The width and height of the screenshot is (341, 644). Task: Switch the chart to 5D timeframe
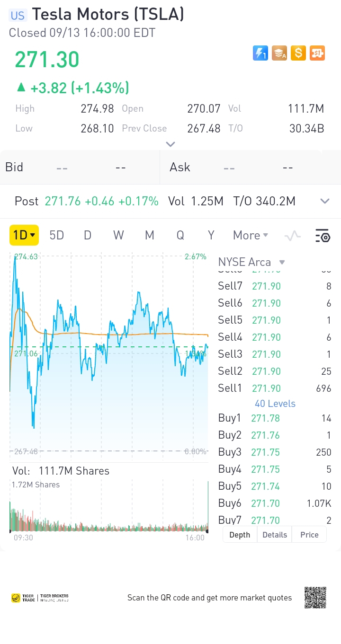[x=57, y=235]
